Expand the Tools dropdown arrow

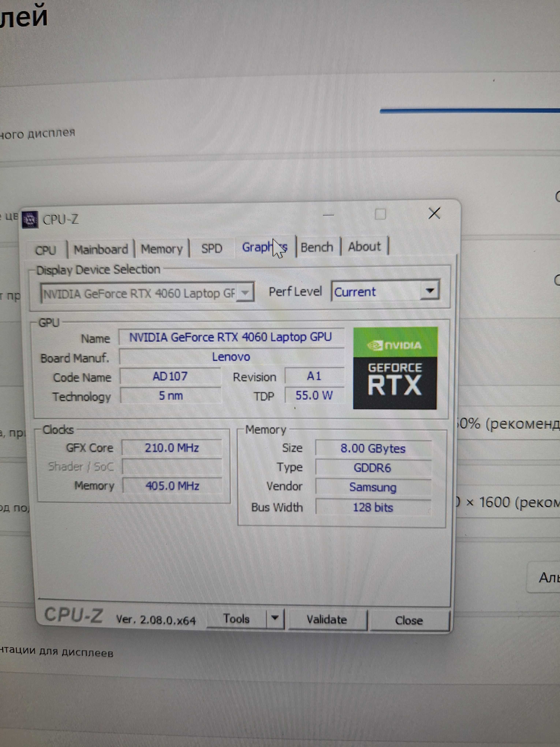[x=275, y=618]
